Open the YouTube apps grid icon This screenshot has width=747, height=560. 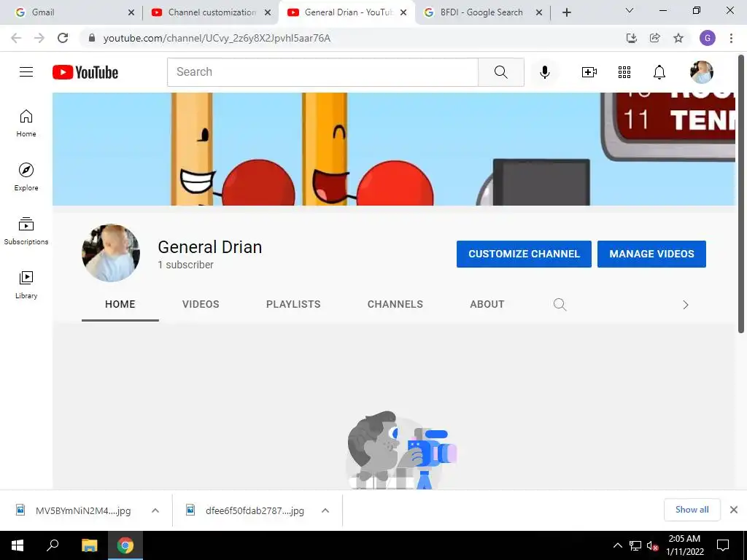point(624,72)
